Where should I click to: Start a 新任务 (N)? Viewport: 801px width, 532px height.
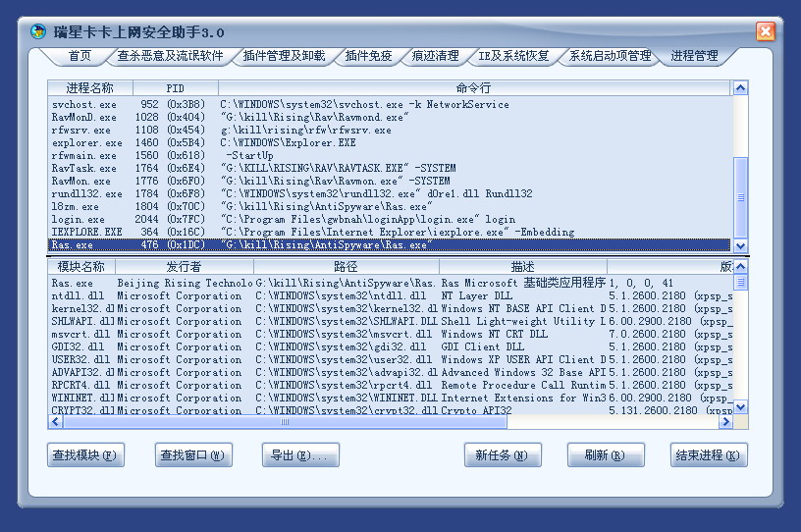pos(503,454)
